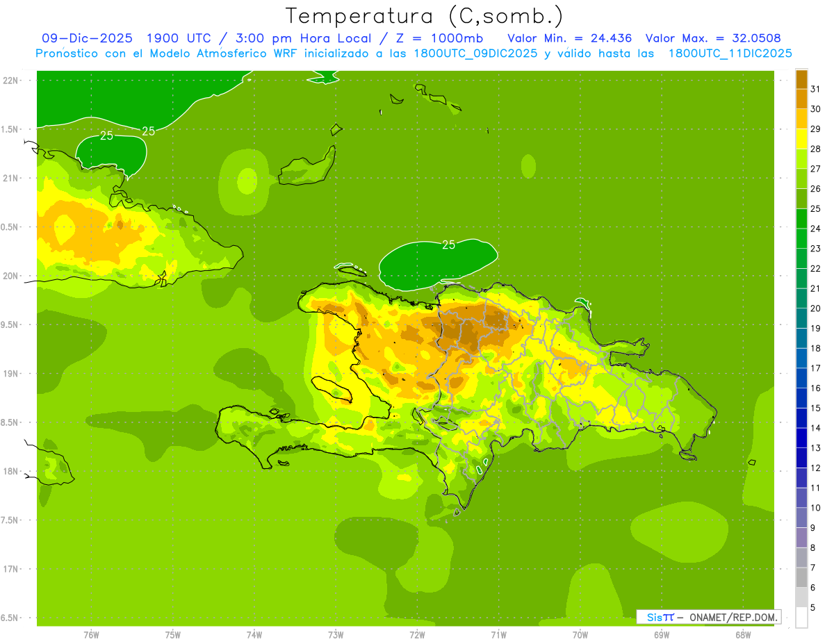Click the gray legend swatch between 6 and 7

tap(801, 577)
